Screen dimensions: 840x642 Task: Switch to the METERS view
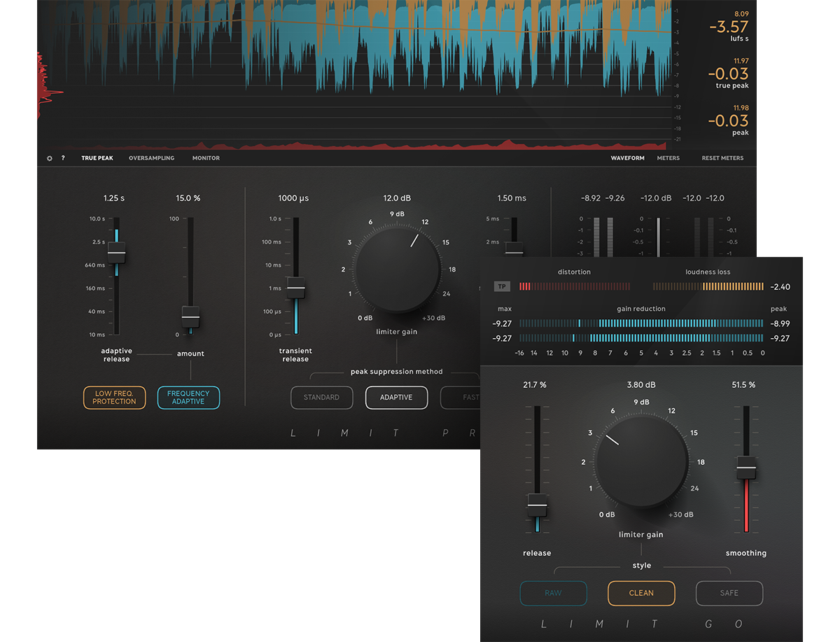tap(668, 158)
